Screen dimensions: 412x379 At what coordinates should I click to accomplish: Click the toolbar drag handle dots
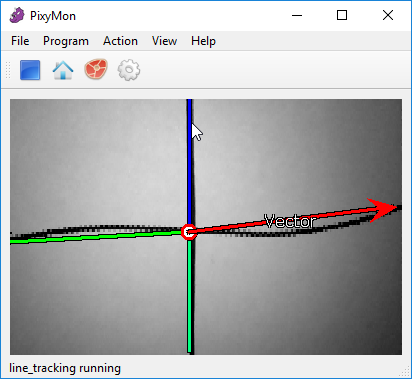(x=8, y=70)
